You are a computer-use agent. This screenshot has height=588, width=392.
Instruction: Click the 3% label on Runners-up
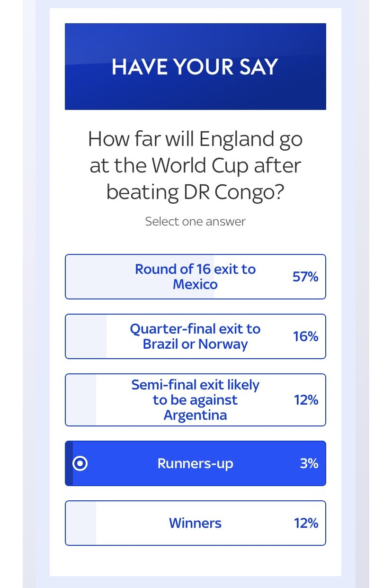pyautogui.click(x=309, y=463)
